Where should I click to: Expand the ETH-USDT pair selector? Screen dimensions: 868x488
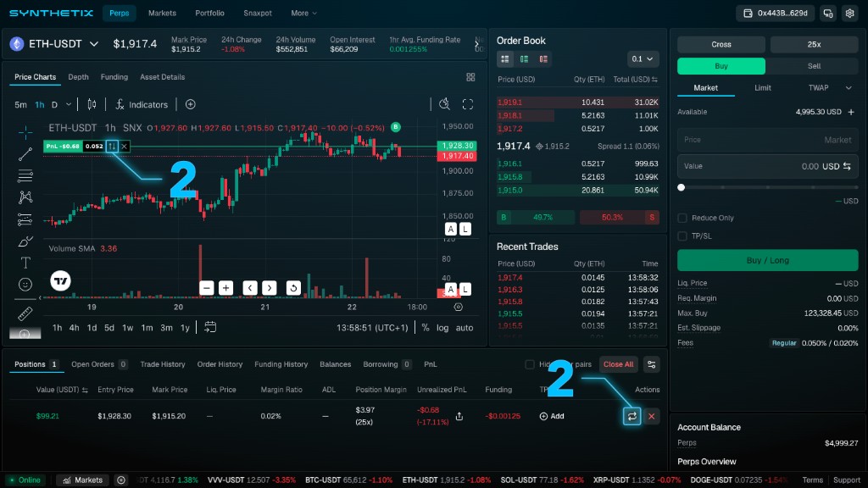[x=94, y=44]
